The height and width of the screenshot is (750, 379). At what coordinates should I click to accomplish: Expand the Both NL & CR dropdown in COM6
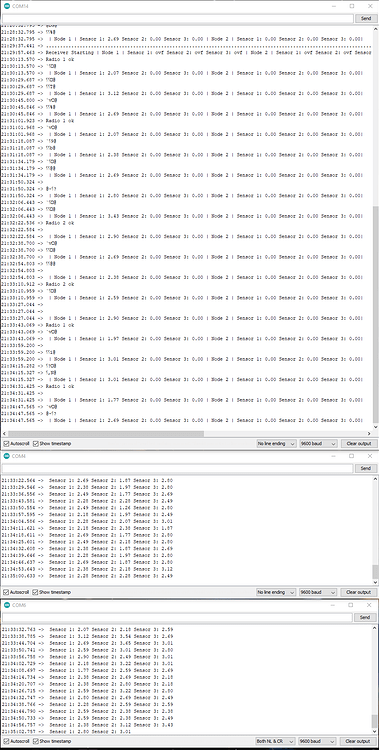click(x=277, y=741)
